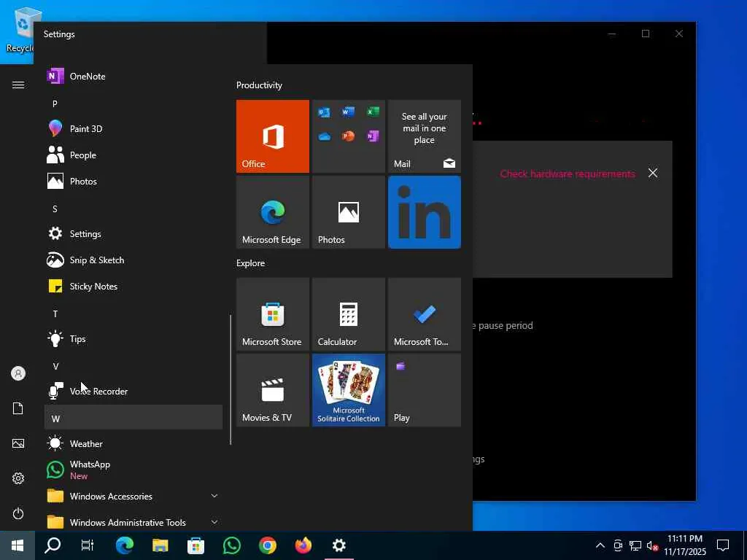The width and height of the screenshot is (747, 560).
Task: Expand the Windows Administrative Tools folder
Action: click(x=133, y=522)
